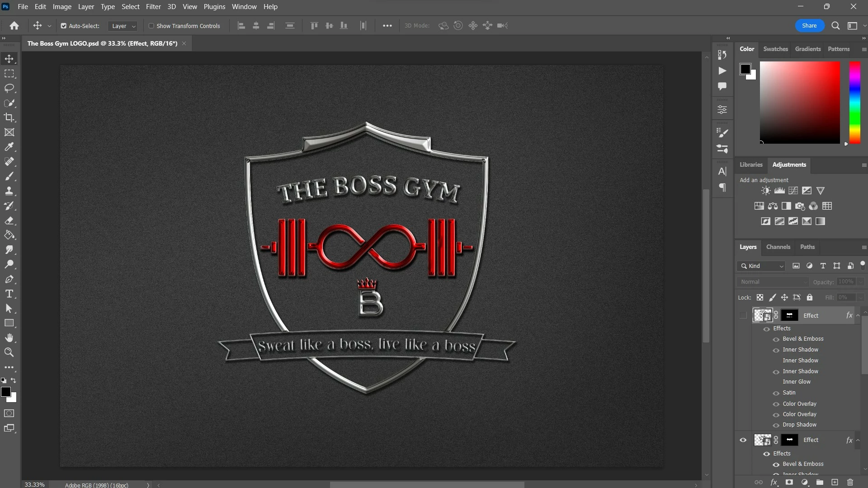The image size is (868, 488).
Task: Select the Lasso tool
Action: pyautogui.click(x=9, y=88)
